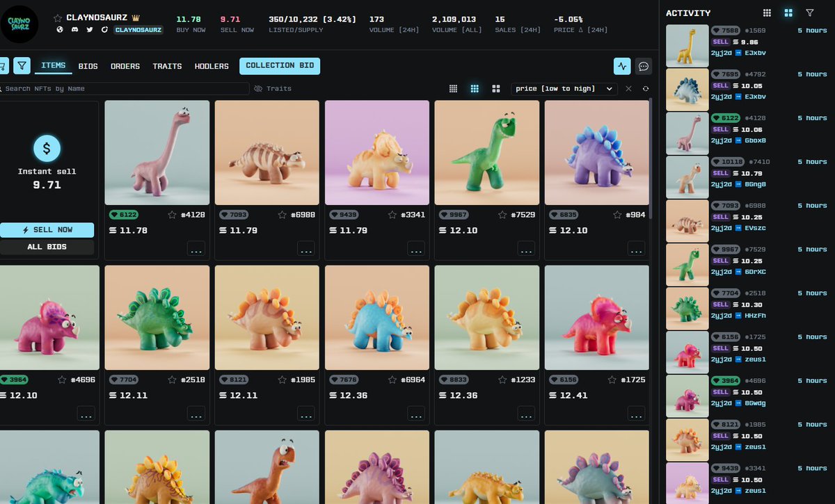
Task: Open the pink dinosaur #4128 thumbnail
Action: [157, 153]
